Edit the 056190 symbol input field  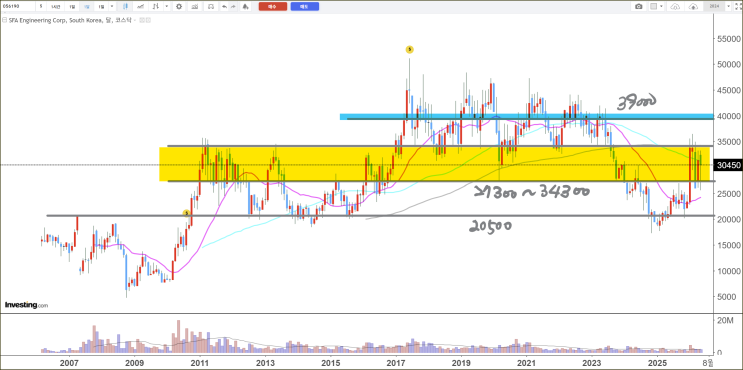[18, 6]
